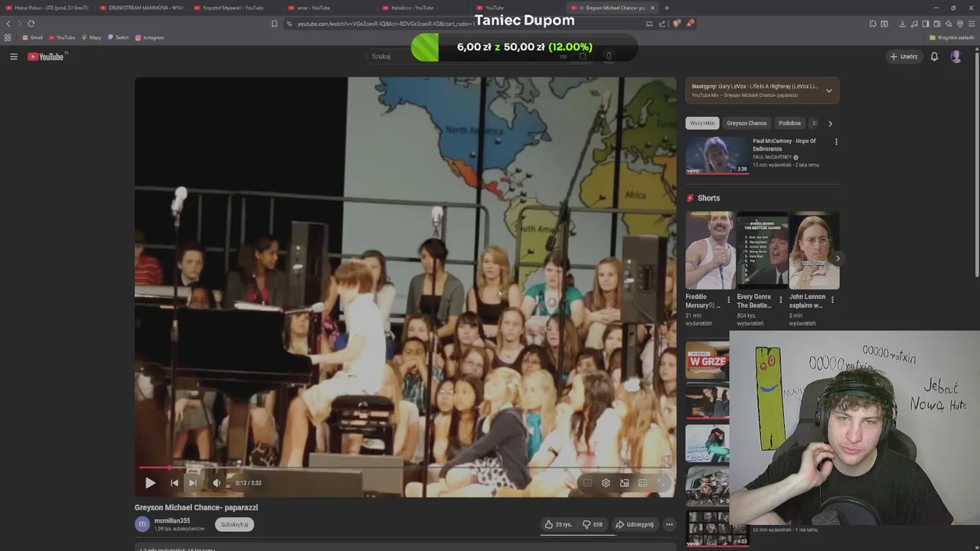
Task: Open options for the Freddie Mercury short
Action: tap(729, 300)
